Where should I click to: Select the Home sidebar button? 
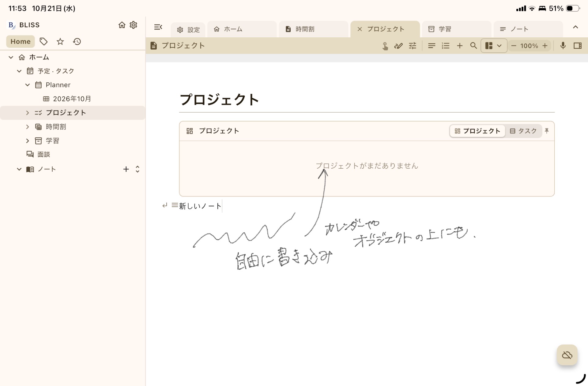(21, 41)
